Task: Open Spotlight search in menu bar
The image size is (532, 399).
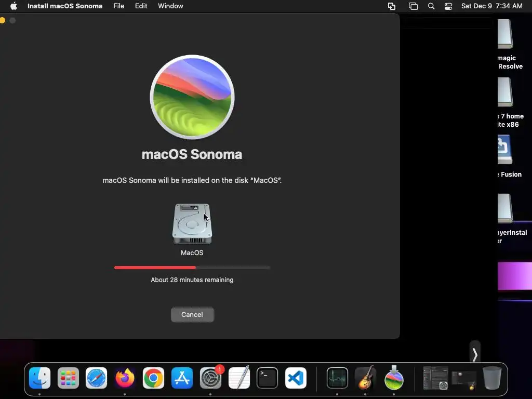Action: point(431,6)
